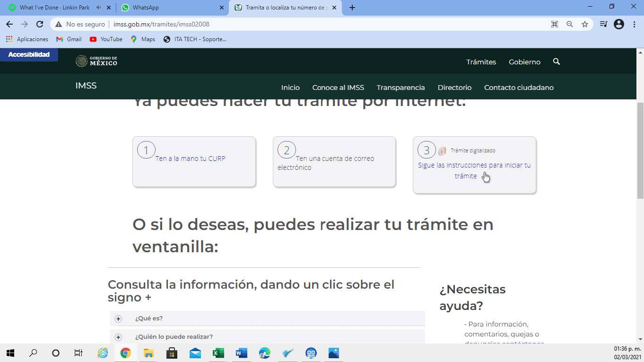Viewport: 644px width, 362px height.
Task: Click Sigue las instrucciones para iniciar trámite
Action: pyautogui.click(x=474, y=170)
